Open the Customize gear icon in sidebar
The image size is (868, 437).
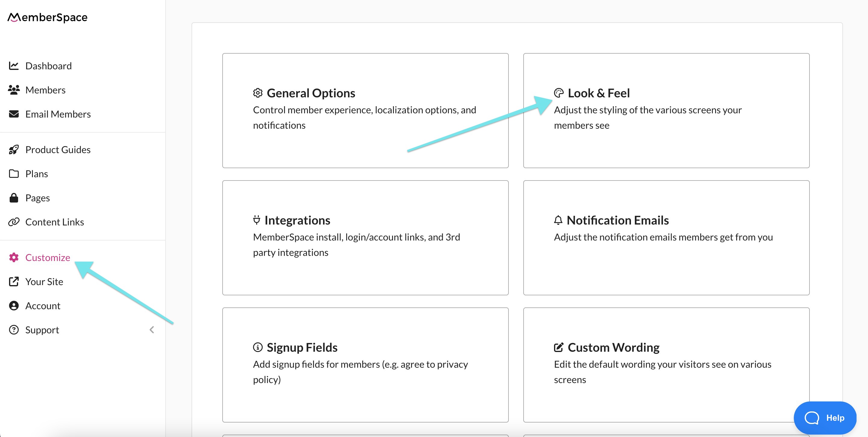coord(14,258)
